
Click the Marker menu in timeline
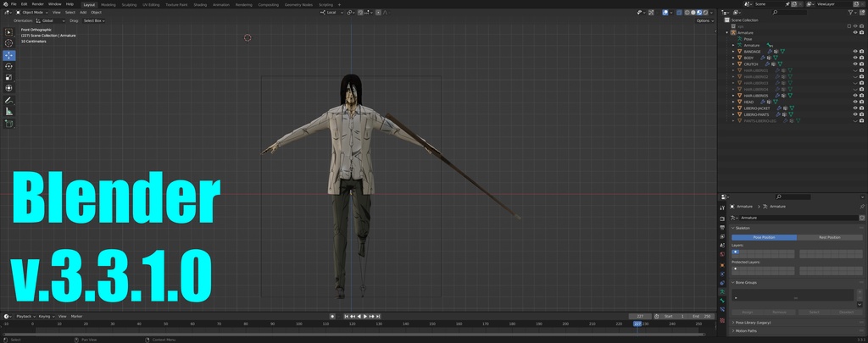[76, 317]
